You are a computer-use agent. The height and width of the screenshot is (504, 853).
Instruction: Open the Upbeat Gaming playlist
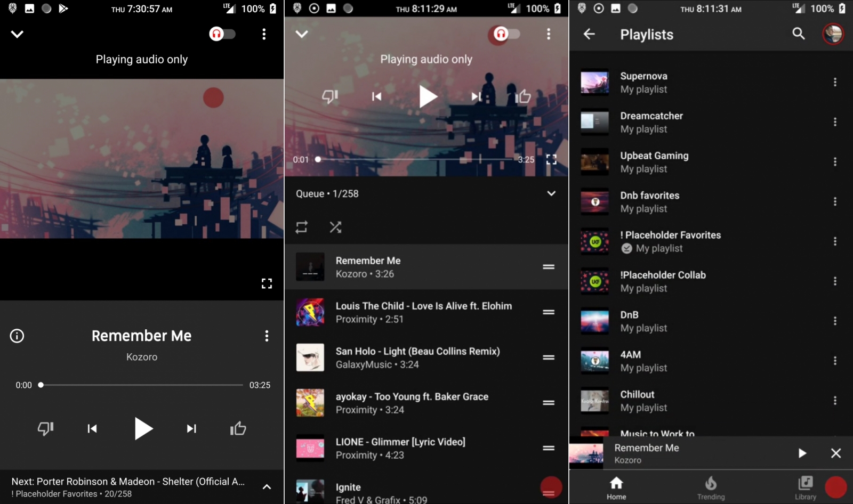tap(654, 161)
